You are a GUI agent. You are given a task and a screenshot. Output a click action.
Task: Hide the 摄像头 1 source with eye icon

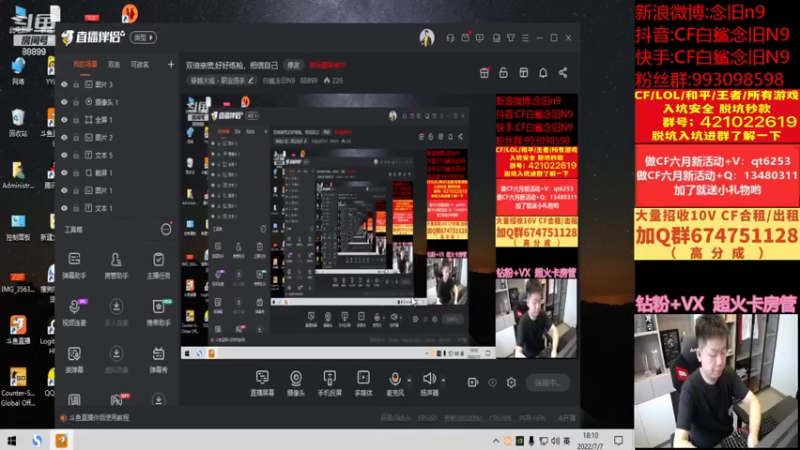coord(64,102)
